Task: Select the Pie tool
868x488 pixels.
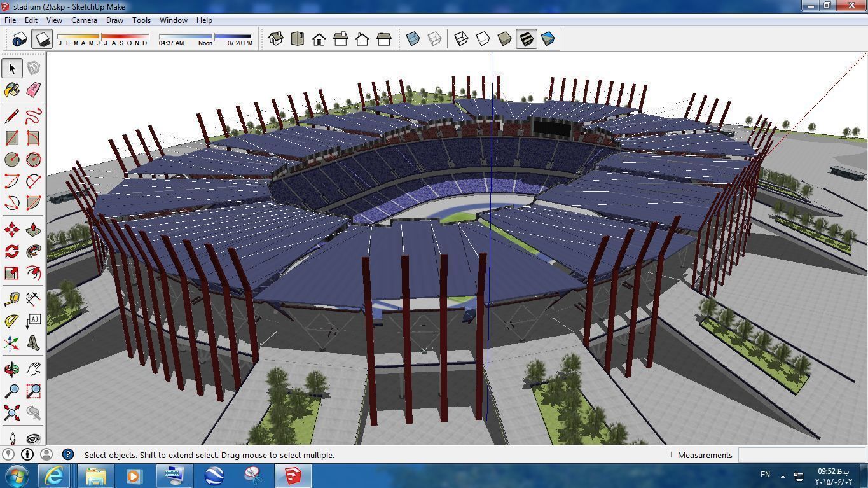Action: 34,203
